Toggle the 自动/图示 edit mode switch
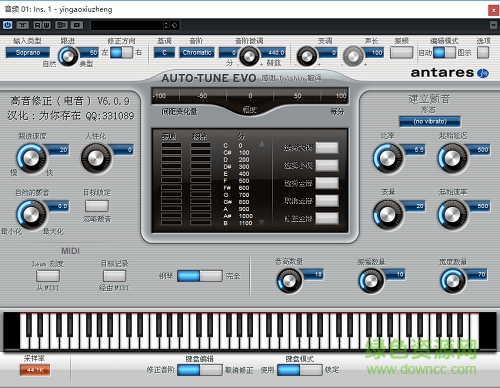 point(444,53)
